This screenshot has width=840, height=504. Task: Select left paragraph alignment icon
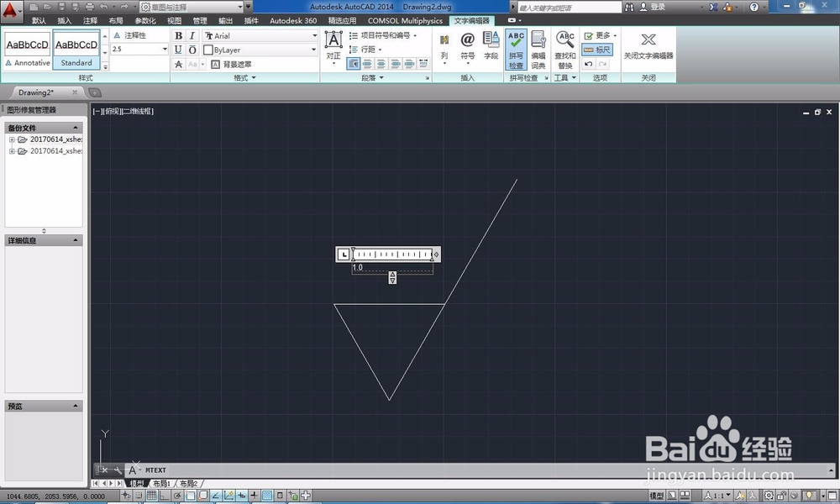(367, 65)
